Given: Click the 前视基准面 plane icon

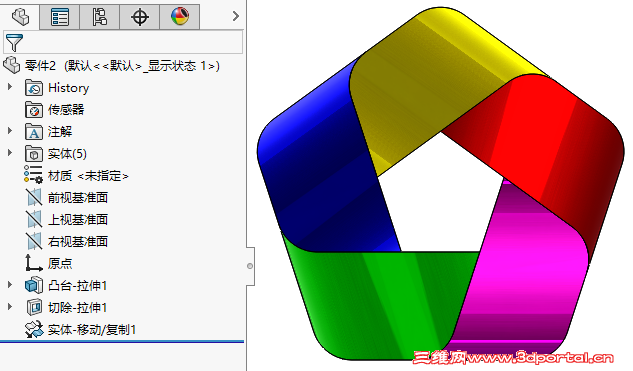Looking at the screenshot, I should (34, 197).
